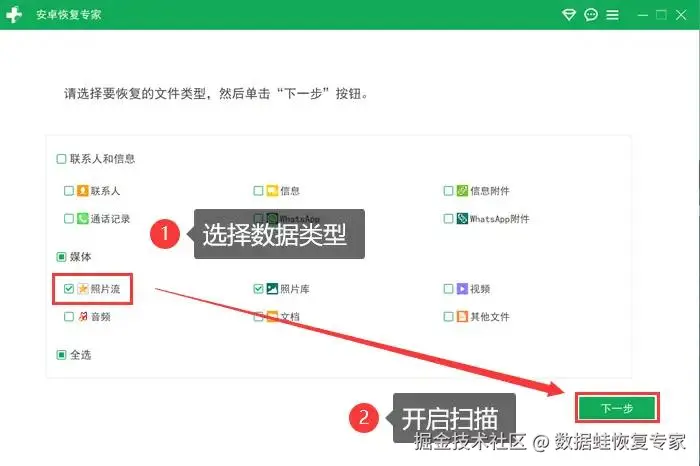Click the Call Logs (通话记录) phone icon
The image size is (700, 466).
tap(83, 218)
